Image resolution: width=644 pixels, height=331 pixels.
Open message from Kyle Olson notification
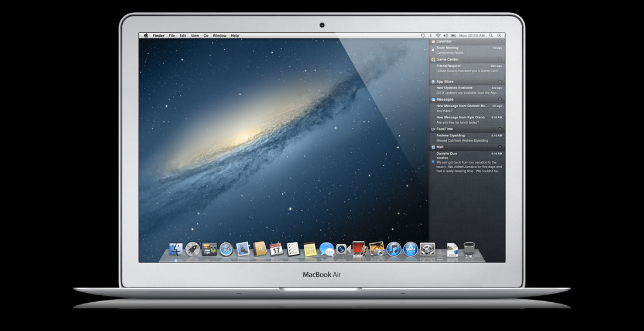467,120
